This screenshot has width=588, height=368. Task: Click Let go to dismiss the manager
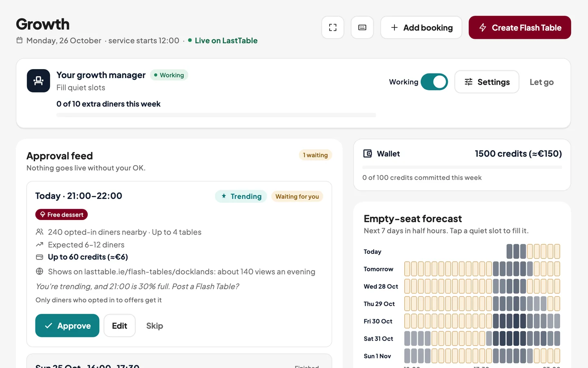click(x=541, y=82)
